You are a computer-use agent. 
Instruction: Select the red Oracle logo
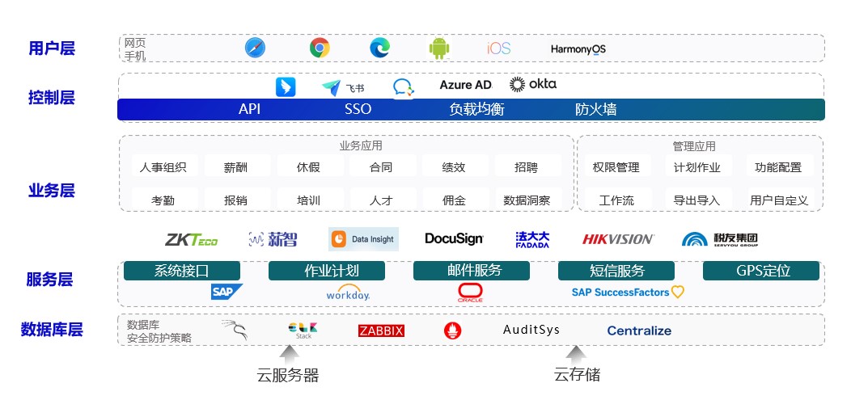pos(470,292)
